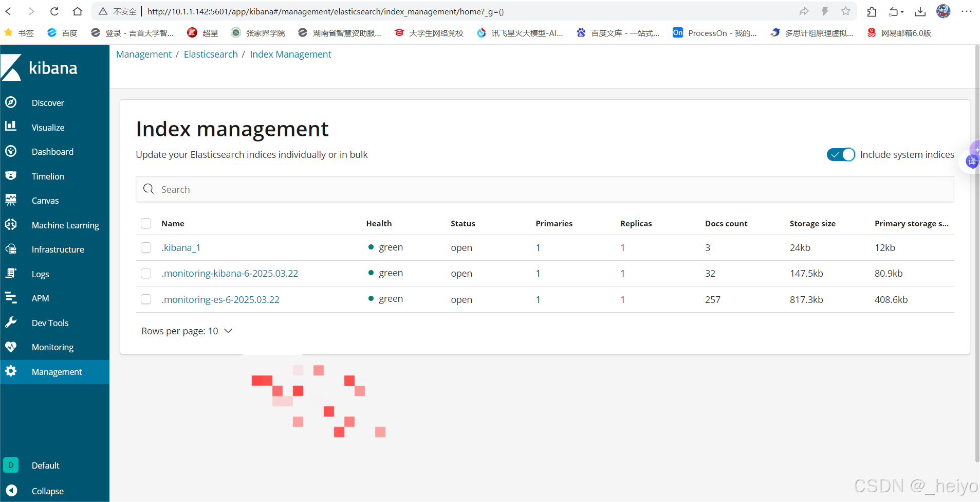The width and height of the screenshot is (980, 502).
Task: Open Infrastructure cloud icon
Action: pos(11,249)
